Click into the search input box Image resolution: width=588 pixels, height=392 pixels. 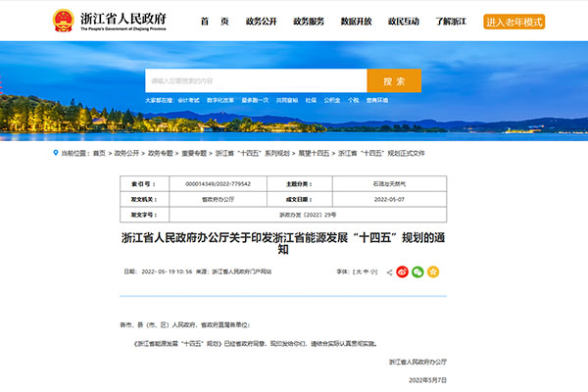[255, 80]
